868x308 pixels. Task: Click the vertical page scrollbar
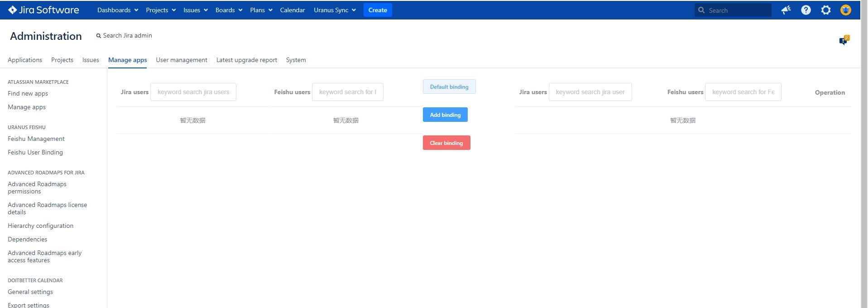coord(864,154)
